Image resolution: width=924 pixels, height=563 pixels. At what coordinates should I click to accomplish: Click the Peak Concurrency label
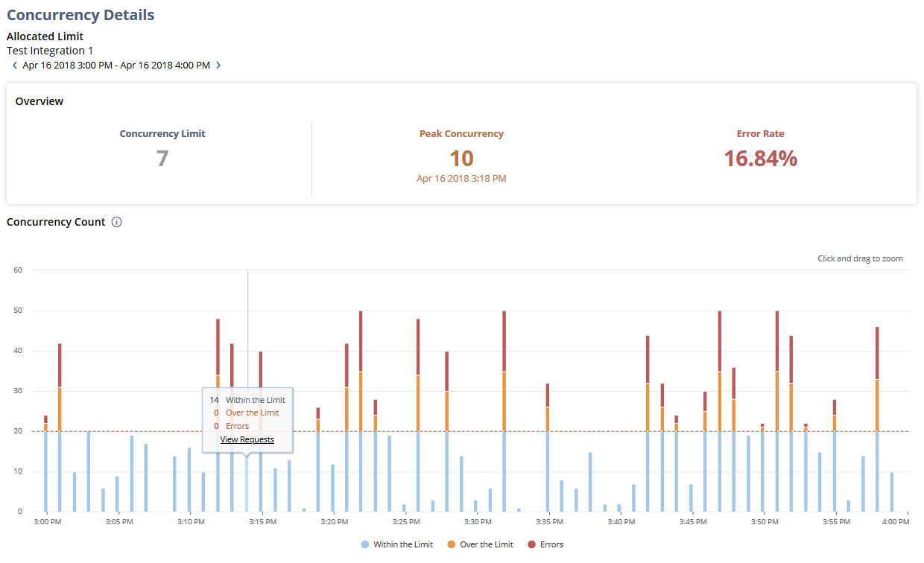click(461, 134)
